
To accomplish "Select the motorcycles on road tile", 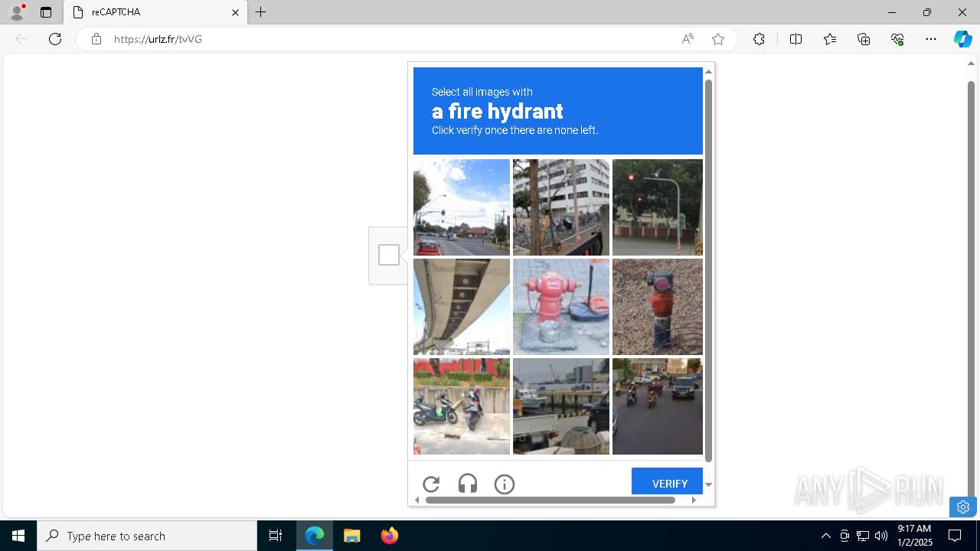I will (x=658, y=406).
